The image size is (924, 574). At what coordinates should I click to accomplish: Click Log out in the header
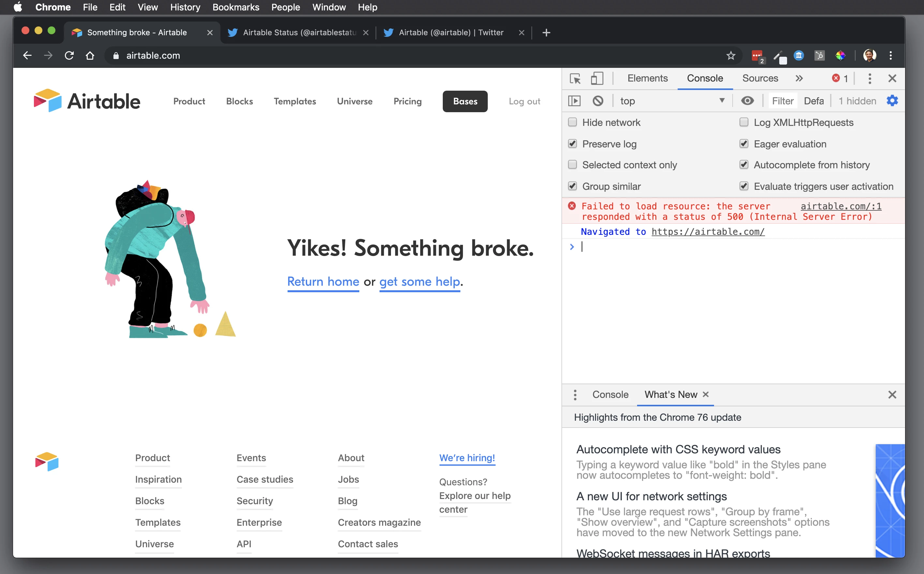(x=524, y=101)
